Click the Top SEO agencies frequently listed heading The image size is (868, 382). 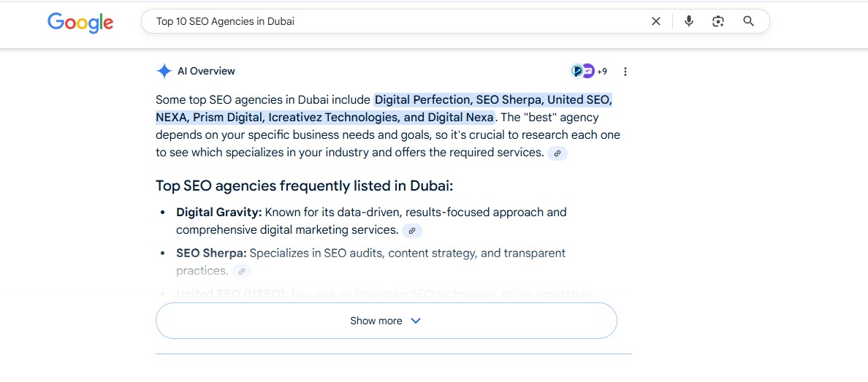304,186
